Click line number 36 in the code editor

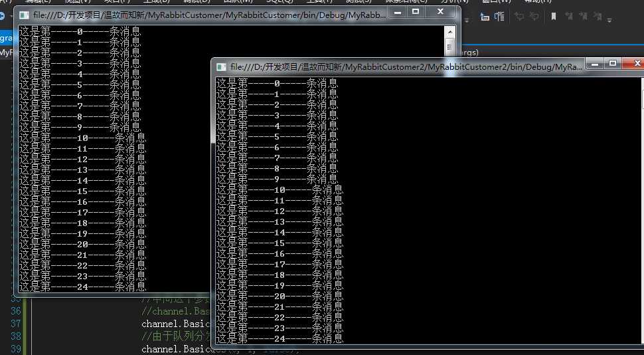(16, 311)
